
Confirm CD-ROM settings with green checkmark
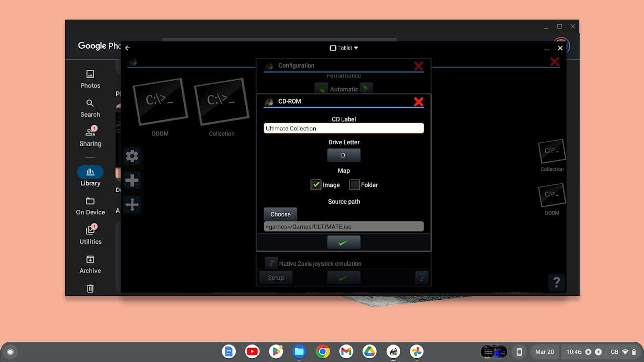344,243
